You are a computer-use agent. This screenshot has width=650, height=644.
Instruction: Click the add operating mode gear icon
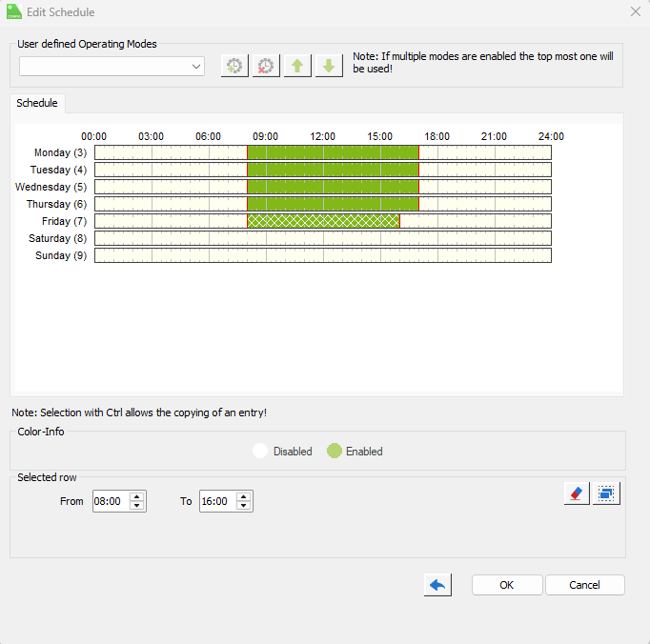click(234, 67)
